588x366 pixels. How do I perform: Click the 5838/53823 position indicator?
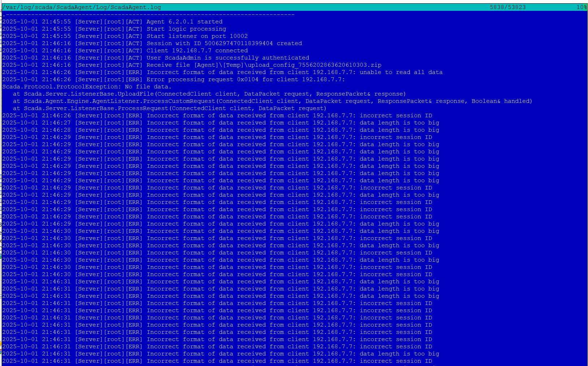point(507,7)
